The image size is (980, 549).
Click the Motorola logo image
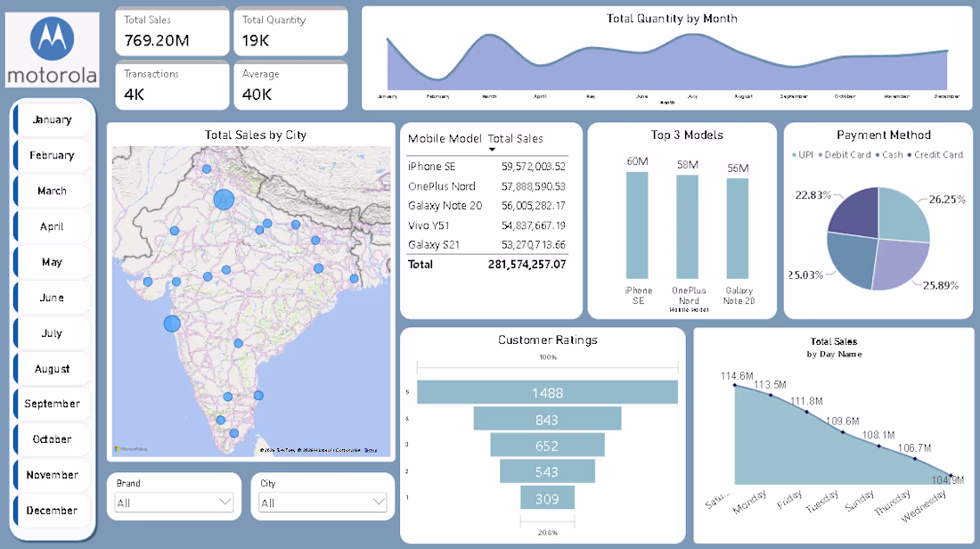point(52,49)
